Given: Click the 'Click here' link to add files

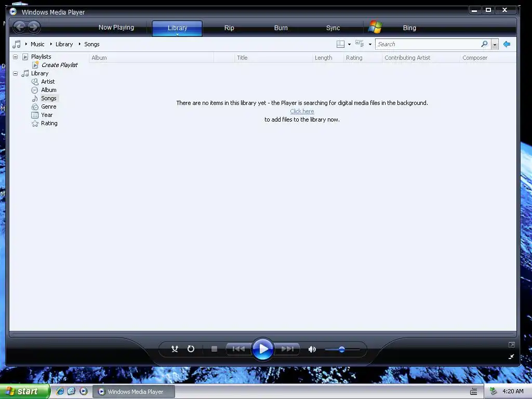Looking at the screenshot, I should (x=302, y=111).
